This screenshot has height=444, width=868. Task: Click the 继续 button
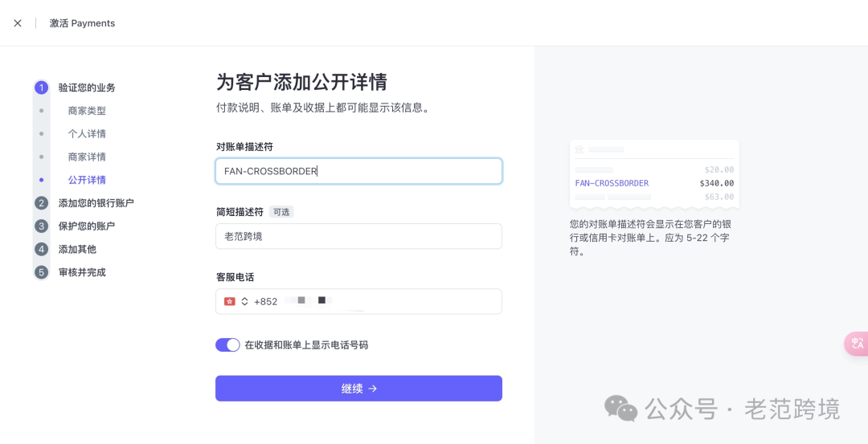coord(358,388)
